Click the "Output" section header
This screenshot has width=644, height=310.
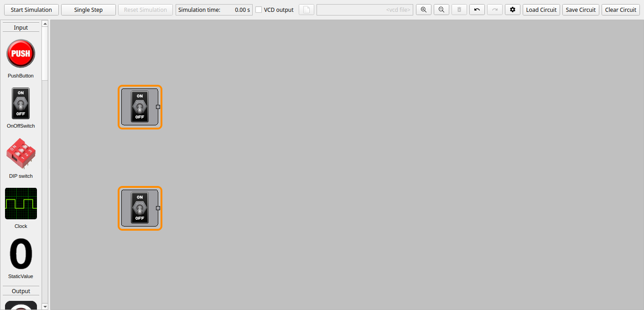21,291
